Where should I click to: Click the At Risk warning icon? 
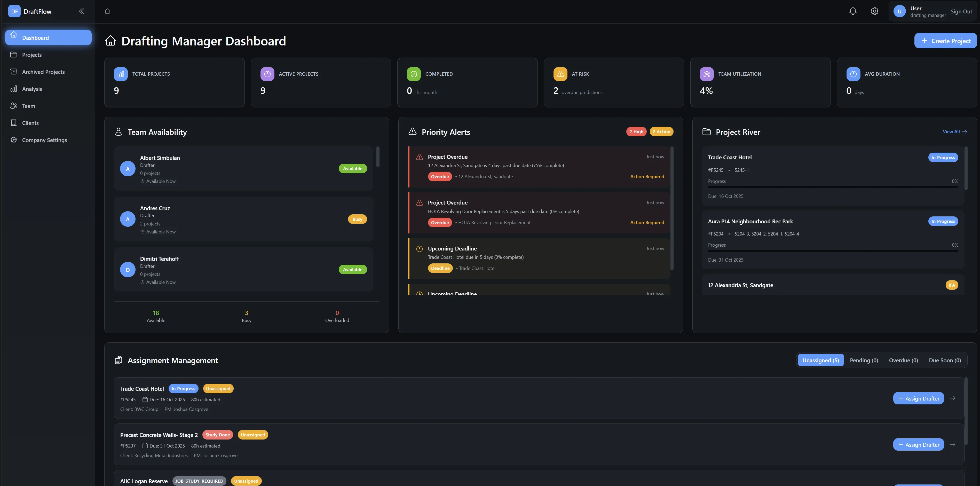point(560,74)
